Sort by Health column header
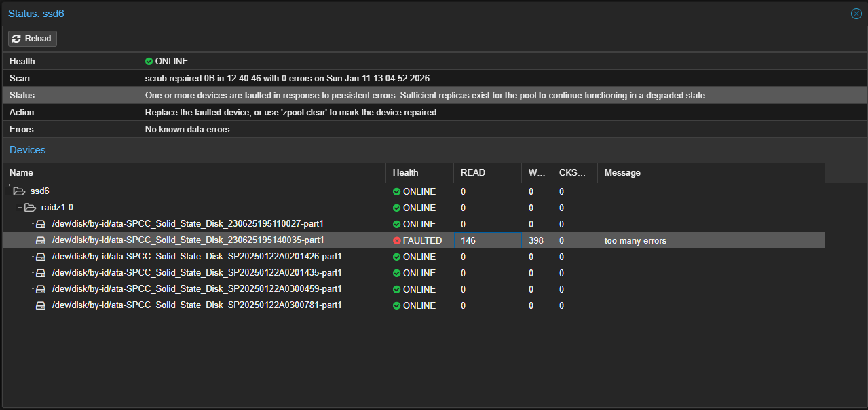Viewport: 868px width, 410px height. pyautogui.click(x=419, y=172)
